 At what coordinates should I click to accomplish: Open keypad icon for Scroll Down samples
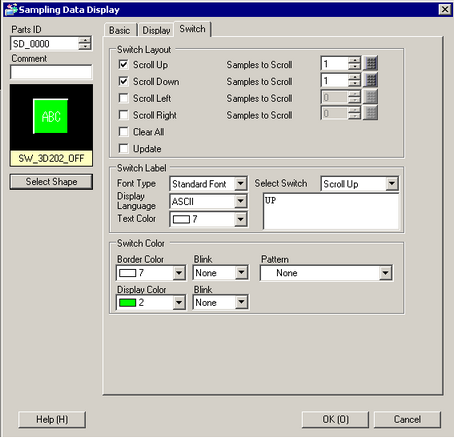click(x=371, y=80)
